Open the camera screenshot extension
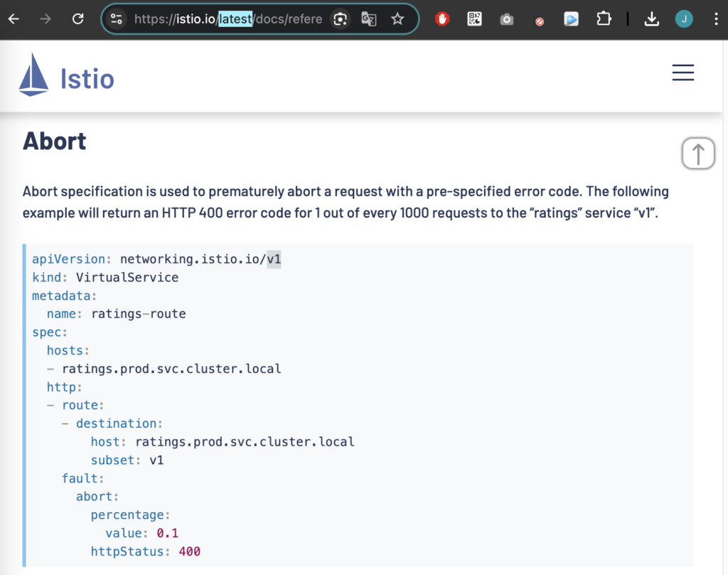Screen dimensions: 728x575 (506, 19)
